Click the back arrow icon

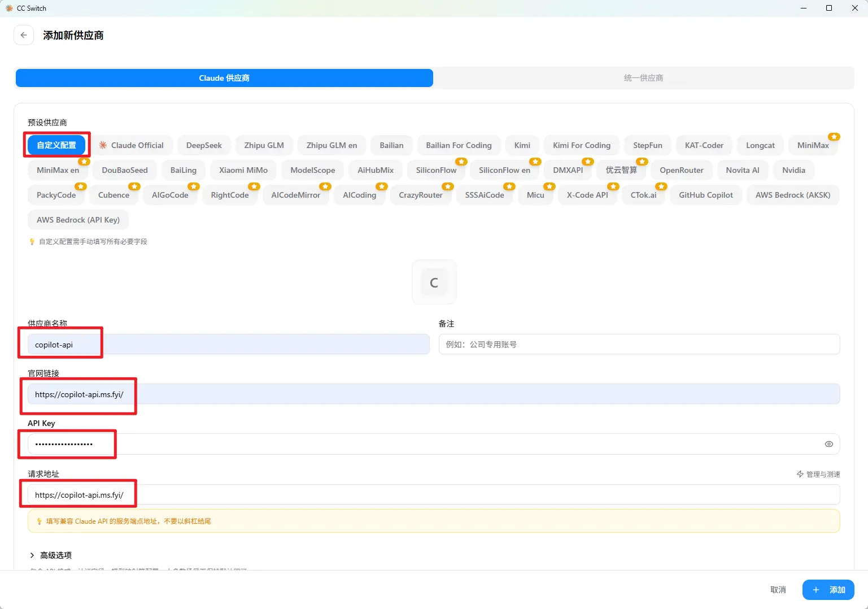click(24, 35)
